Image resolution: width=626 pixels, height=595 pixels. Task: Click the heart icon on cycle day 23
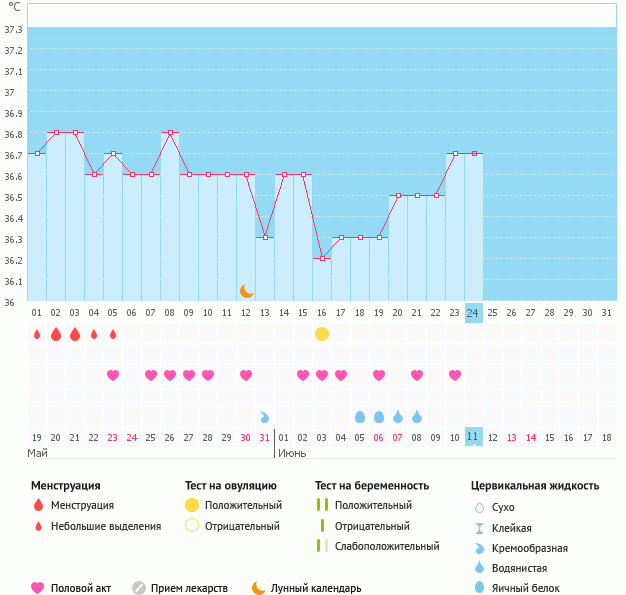coord(455,375)
